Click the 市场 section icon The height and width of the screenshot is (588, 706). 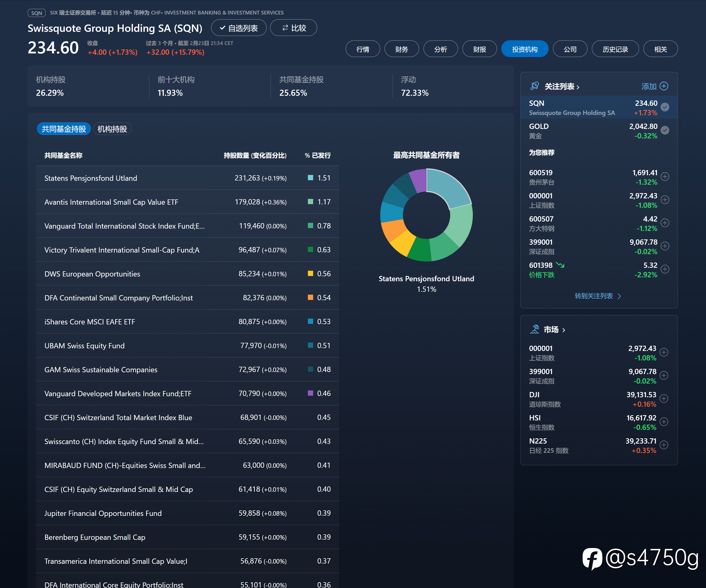(534, 329)
